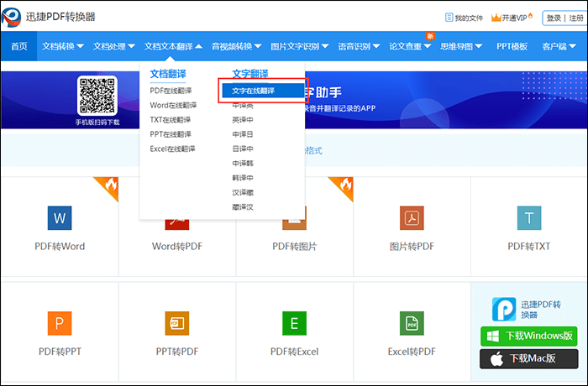This screenshot has height=386, width=588.
Task: Open the 我的文件 file icon
Action: click(449, 18)
